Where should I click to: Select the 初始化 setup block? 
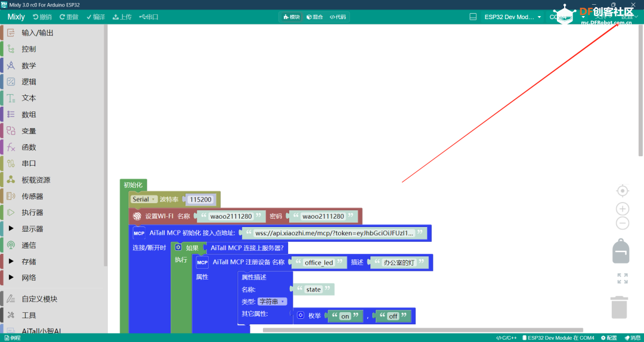click(133, 185)
